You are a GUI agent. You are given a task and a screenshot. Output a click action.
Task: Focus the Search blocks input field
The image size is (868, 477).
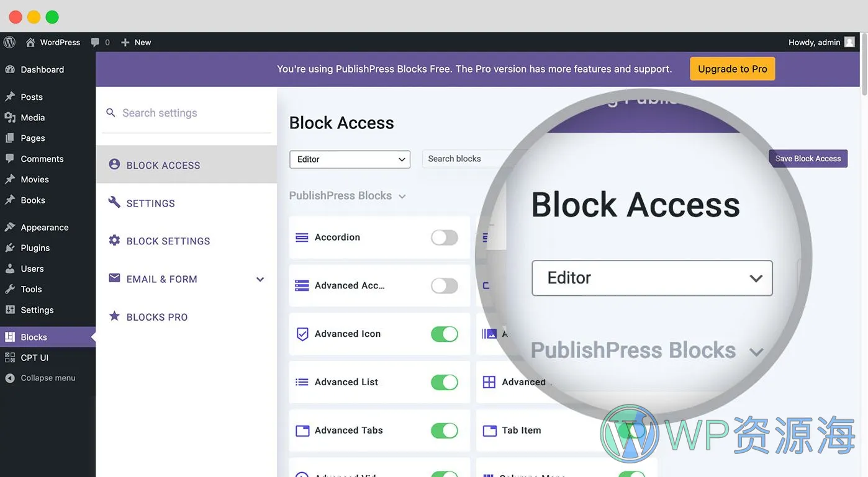[x=476, y=159]
